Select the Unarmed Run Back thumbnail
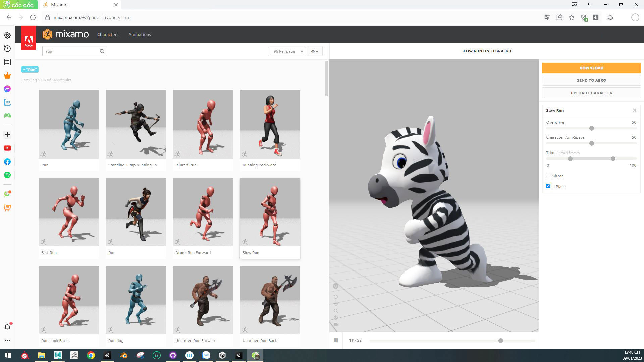 coord(270,300)
